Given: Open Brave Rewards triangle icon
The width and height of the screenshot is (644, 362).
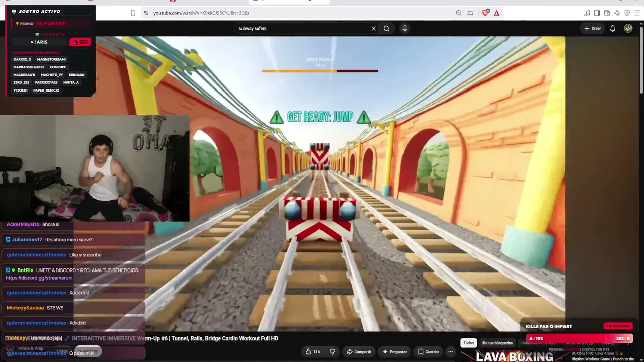Looking at the screenshot, I should [496, 13].
